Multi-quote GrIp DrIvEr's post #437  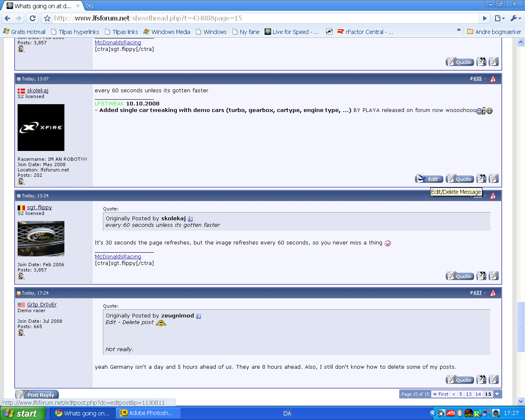(482, 380)
